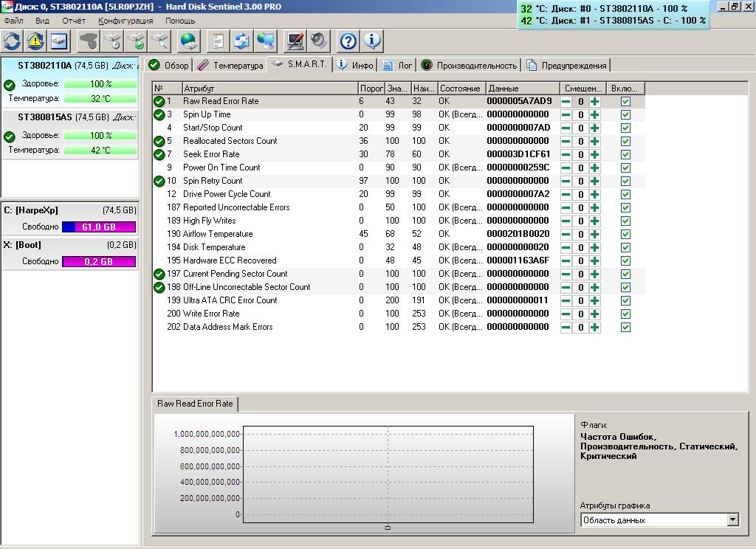Screen dimensions: 756x549
Task: Select the Off-Line Uncorrectable Sector Count row
Action: [399, 287]
